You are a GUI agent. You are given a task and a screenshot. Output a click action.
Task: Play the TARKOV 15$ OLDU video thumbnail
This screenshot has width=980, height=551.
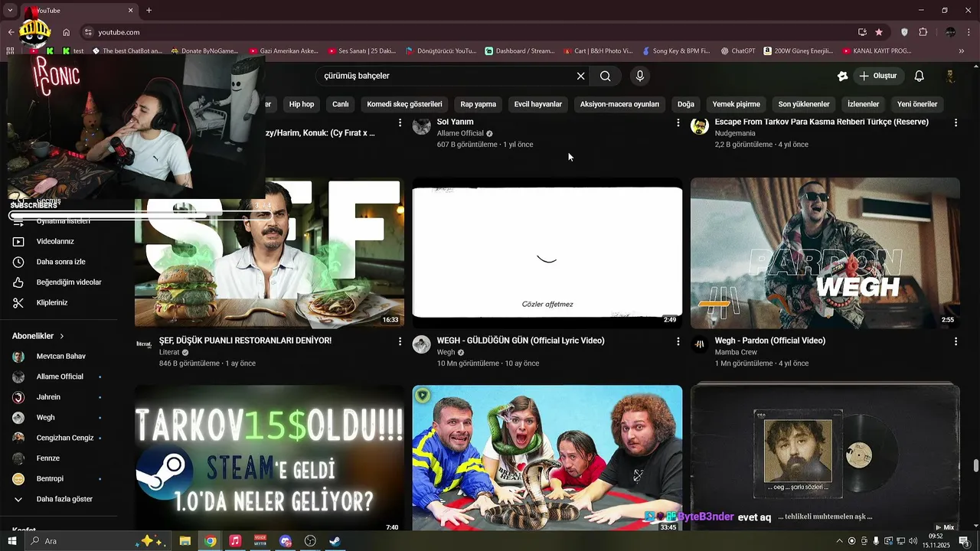point(269,459)
